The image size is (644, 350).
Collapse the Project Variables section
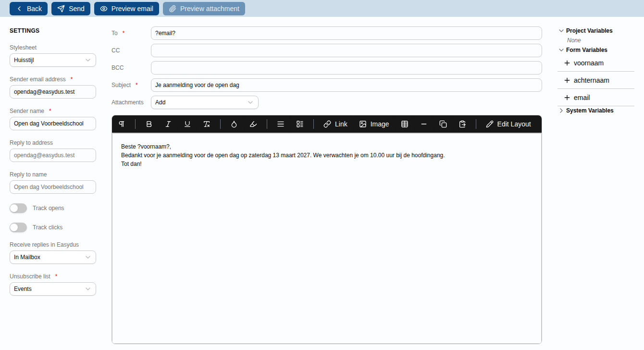click(561, 31)
